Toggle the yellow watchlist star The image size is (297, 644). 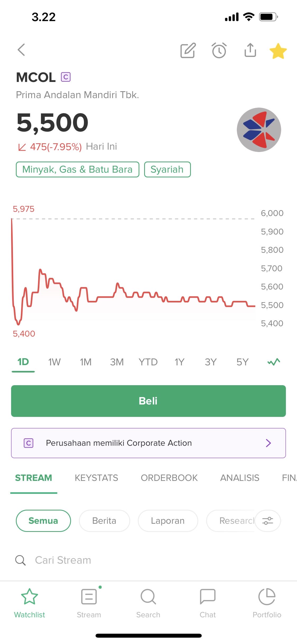coord(278,51)
